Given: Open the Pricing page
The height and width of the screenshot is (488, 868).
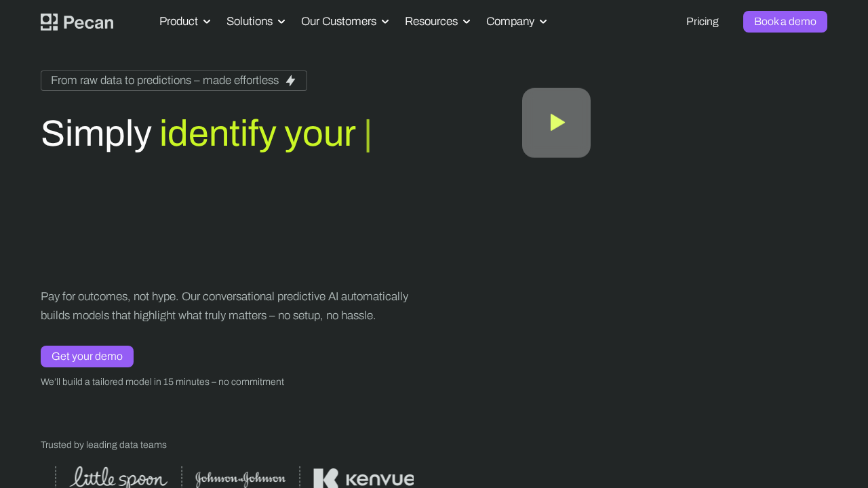Looking at the screenshot, I should point(702,21).
